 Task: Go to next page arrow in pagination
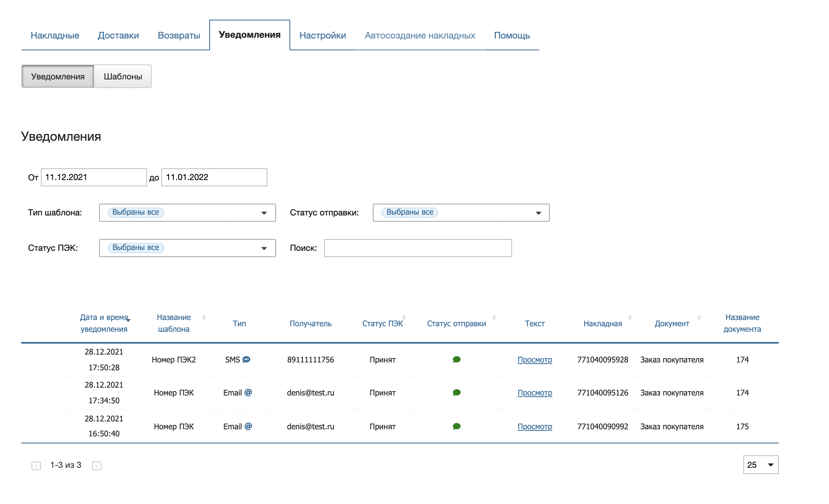pyautogui.click(x=96, y=466)
